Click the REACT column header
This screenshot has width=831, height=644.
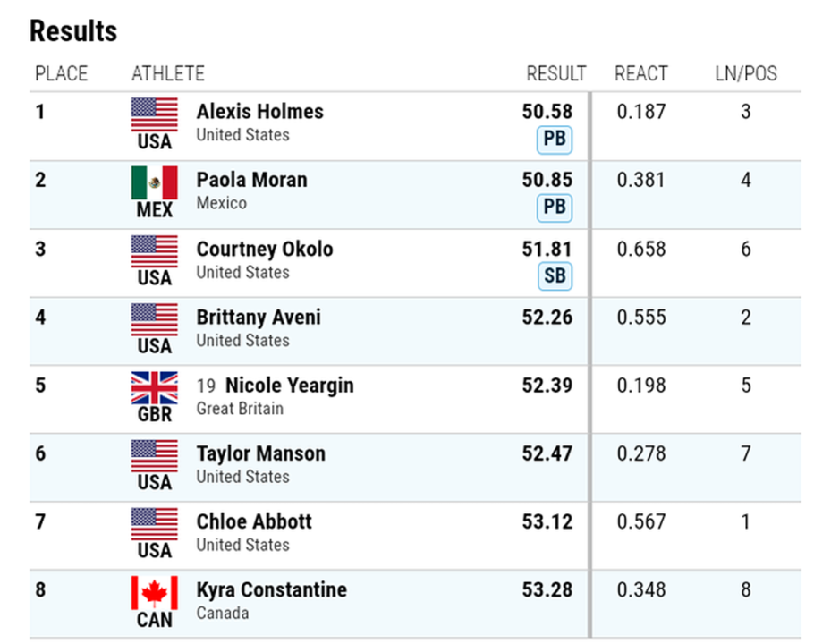641,73
